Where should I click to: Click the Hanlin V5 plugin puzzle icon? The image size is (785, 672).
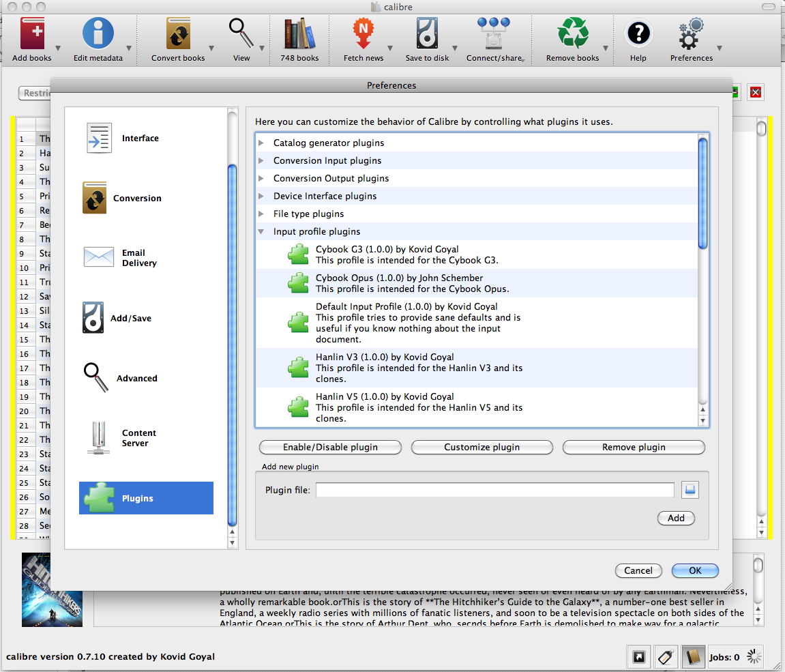[298, 407]
